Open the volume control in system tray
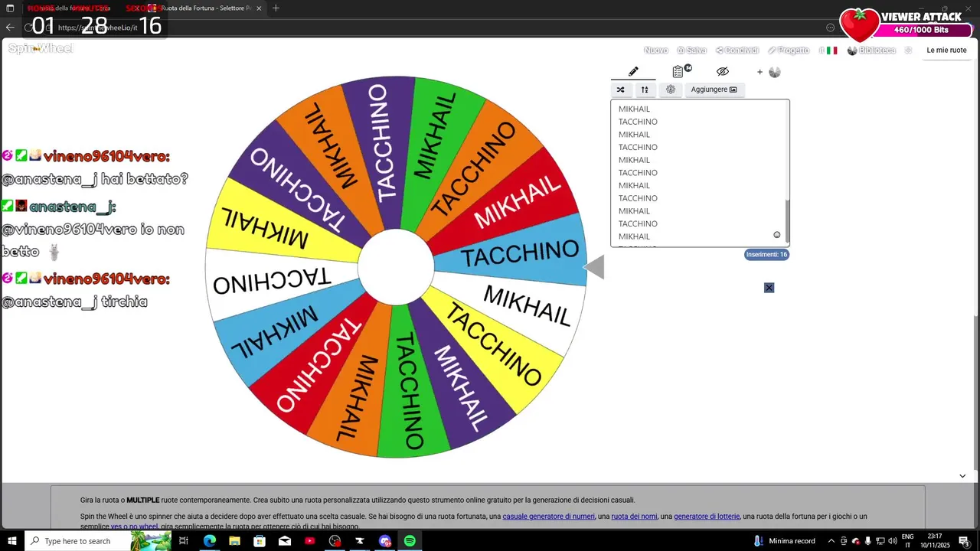This screenshot has height=551, width=980. coord(893,541)
